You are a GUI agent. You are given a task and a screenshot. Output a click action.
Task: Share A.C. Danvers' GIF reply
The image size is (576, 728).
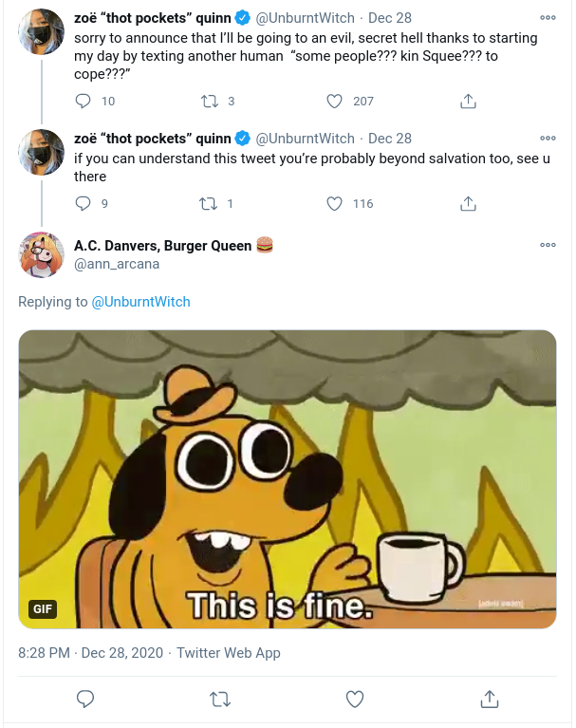[490, 699]
